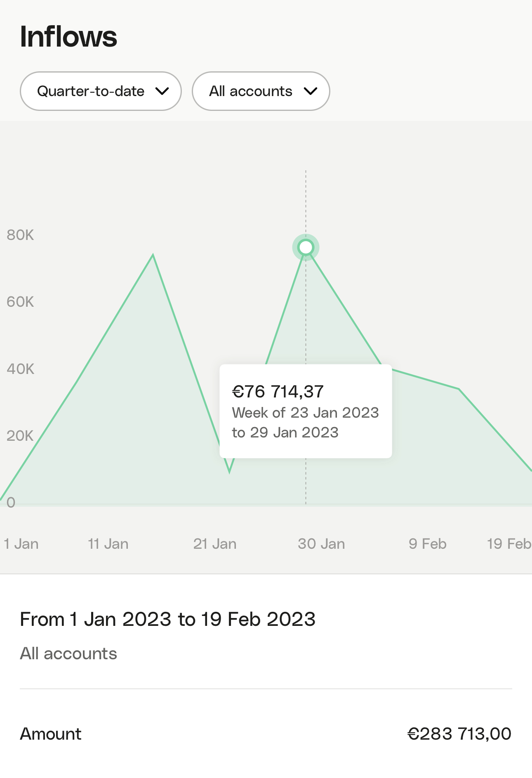This screenshot has height=778, width=532.
Task: Select the 30 Jan axis label
Action: point(321,544)
